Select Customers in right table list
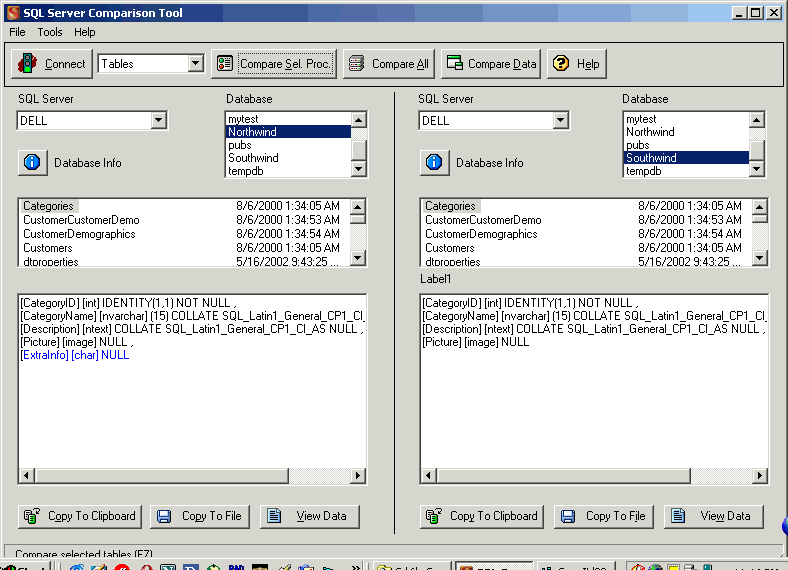This screenshot has width=788, height=570. click(x=450, y=248)
